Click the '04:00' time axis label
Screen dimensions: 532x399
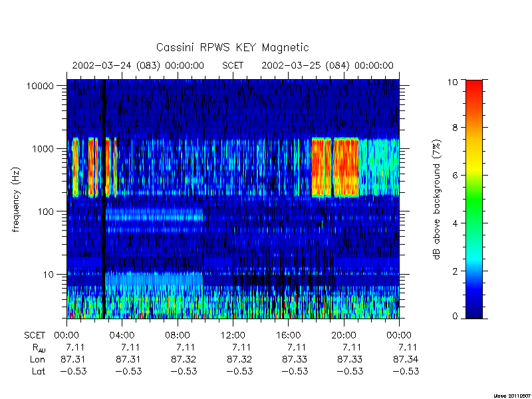pyautogui.click(x=122, y=336)
